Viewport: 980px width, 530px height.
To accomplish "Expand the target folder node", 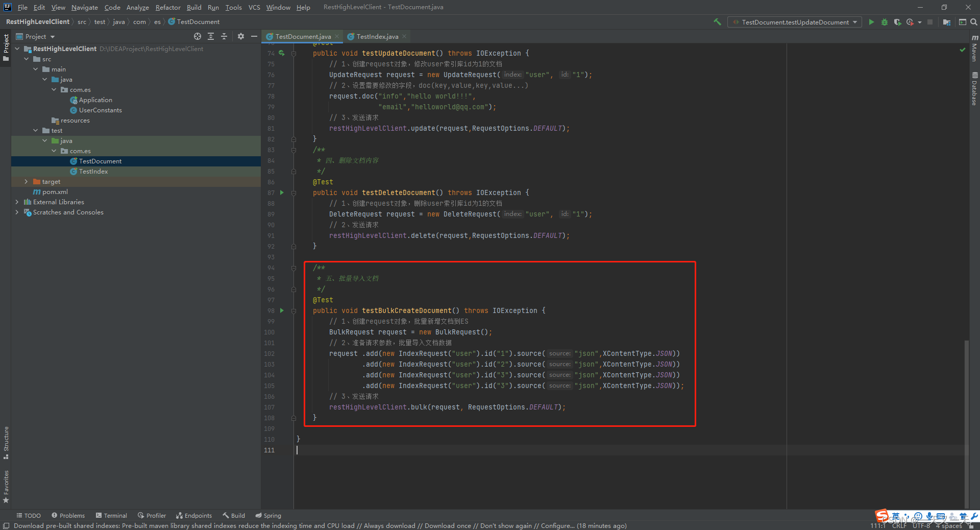I will point(27,182).
